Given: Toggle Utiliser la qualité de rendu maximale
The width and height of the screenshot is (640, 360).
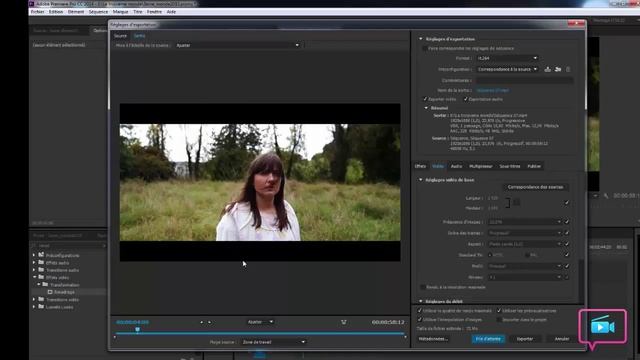Looking at the screenshot, I should [x=420, y=311].
